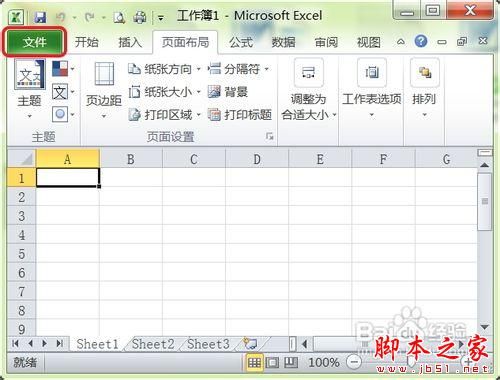The width and height of the screenshot is (500, 380).
Task: Click the split box above vertical scrollbar
Action: (x=485, y=153)
